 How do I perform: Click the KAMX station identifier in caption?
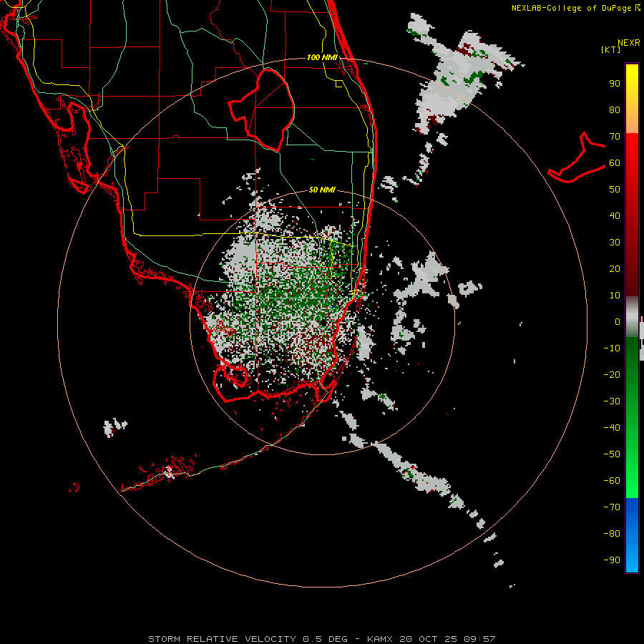click(379, 639)
